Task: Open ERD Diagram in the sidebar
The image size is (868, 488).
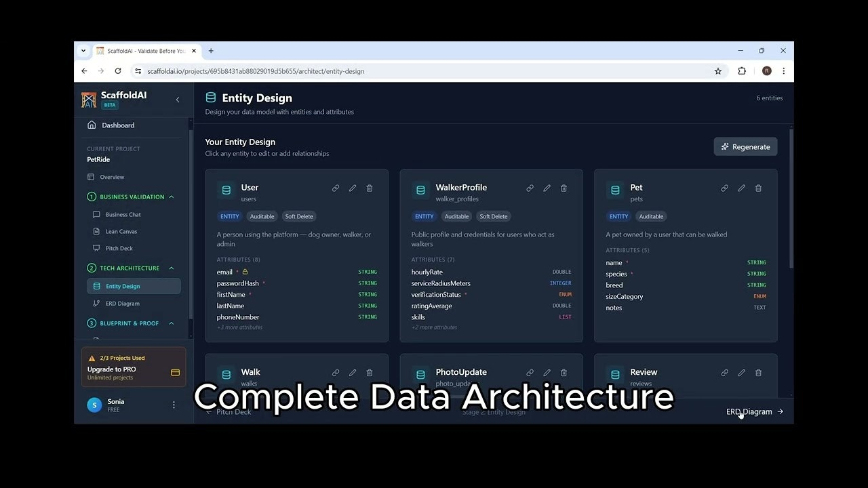Action: 122,304
